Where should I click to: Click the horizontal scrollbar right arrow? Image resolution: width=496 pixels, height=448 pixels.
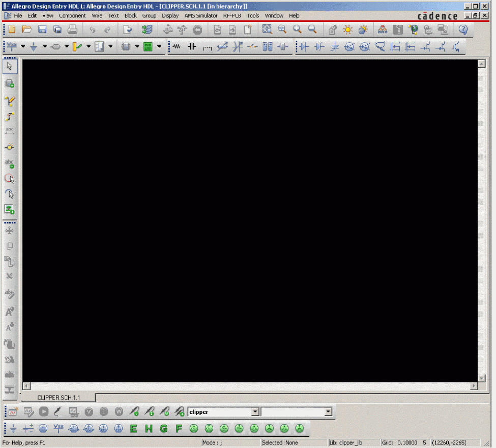[474, 386]
